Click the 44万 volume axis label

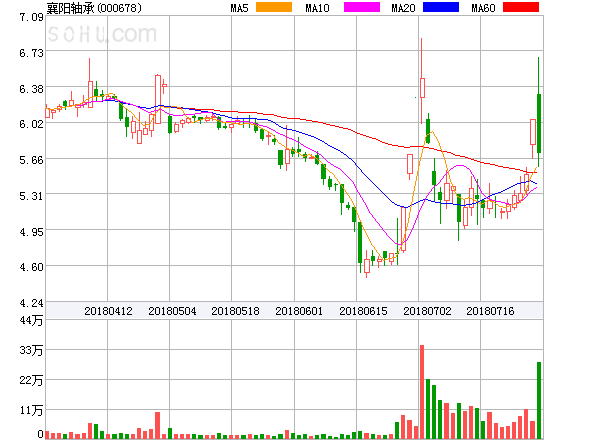click(31, 320)
